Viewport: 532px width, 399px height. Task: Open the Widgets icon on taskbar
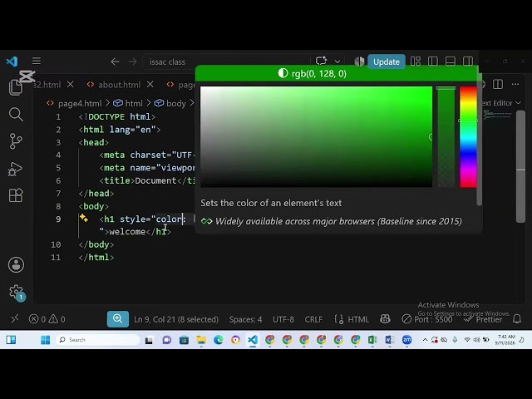coord(11,340)
